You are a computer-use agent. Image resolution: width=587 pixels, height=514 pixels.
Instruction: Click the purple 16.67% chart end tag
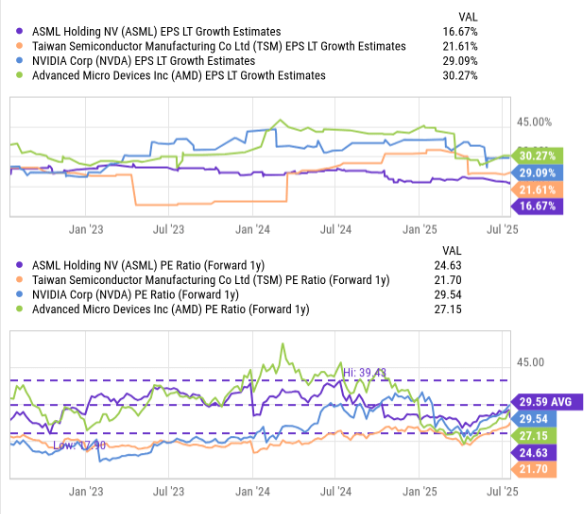click(537, 206)
